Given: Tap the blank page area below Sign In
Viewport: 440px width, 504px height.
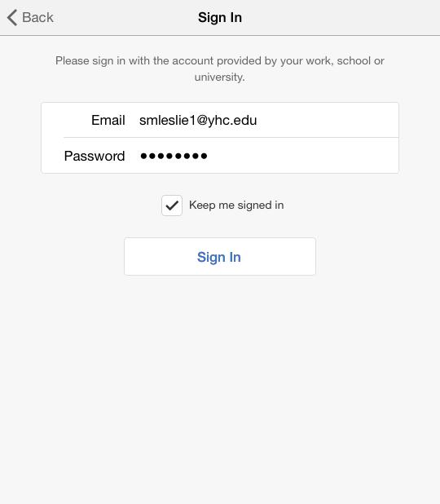Looking at the screenshot, I should [220, 386].
